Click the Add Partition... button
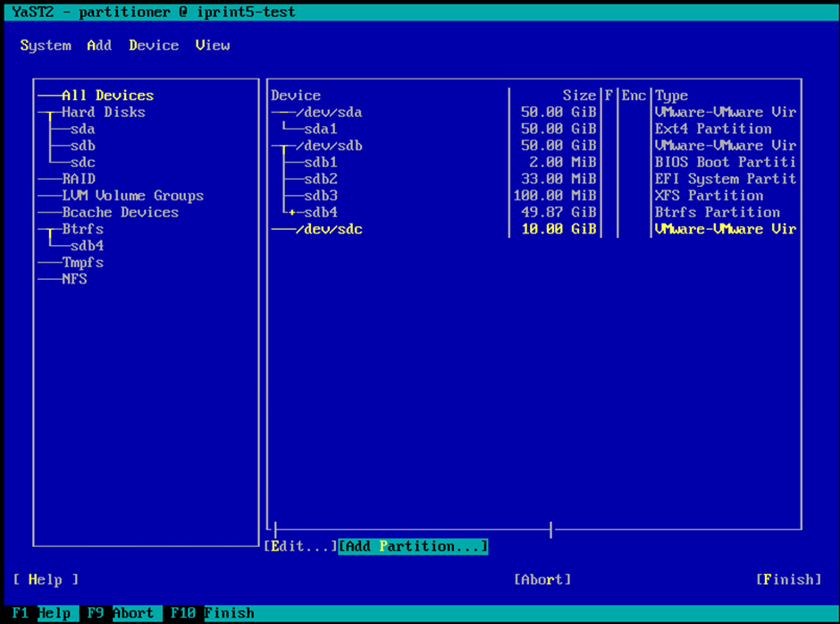This screenshot has height=624, width=840. tap(413, 546)
